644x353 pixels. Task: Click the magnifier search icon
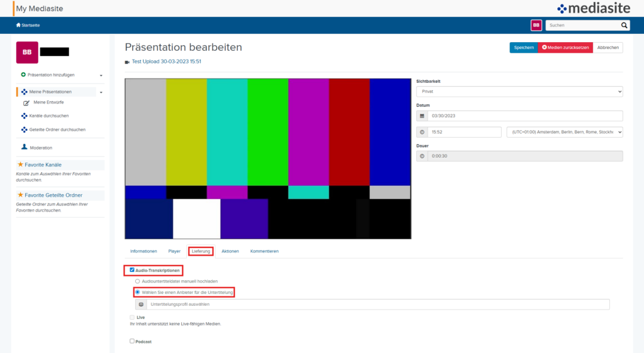point(625,25)
